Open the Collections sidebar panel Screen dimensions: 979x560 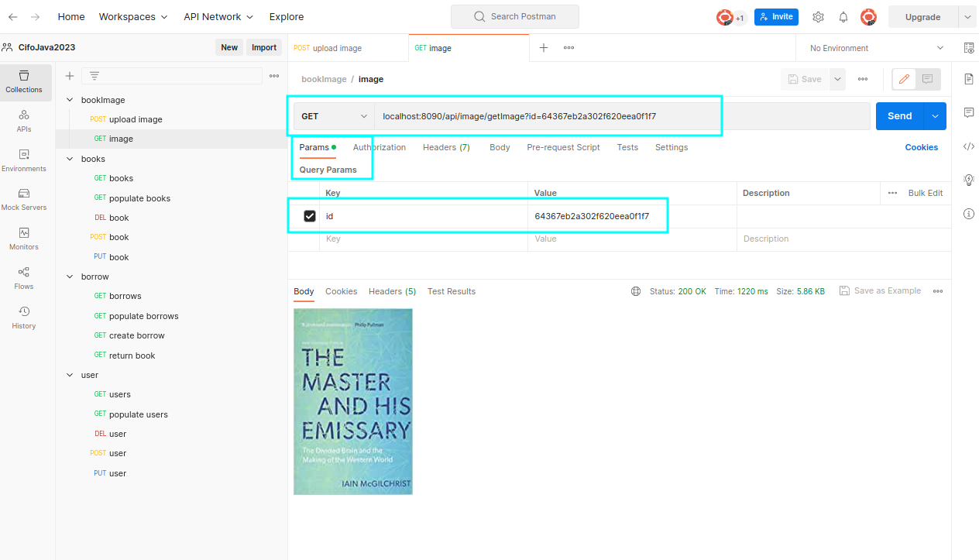(24, 81)
